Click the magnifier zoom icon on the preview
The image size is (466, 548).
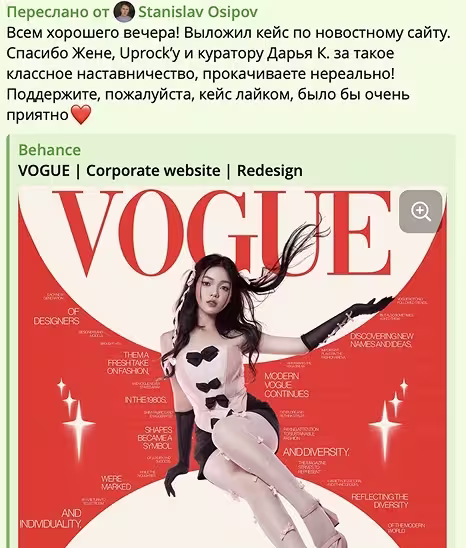[x=421, y=211]
